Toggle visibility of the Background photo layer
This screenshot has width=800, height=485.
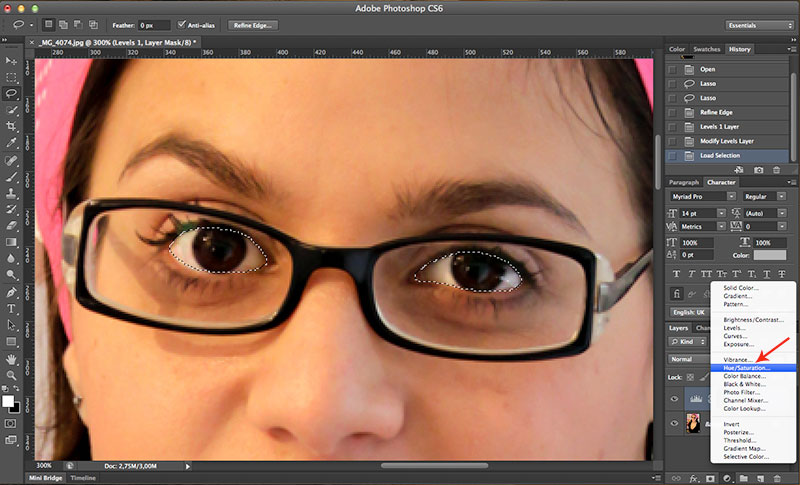pyautogui.click(x=674, y=425)
